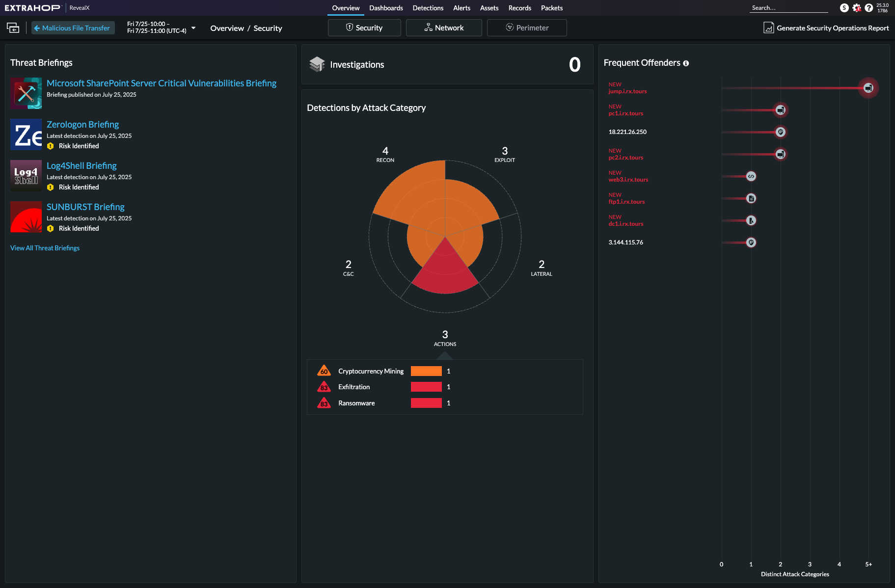Viewport: 895px width, 588px height.
Task: Open Microsoft SharePoint Server Critical Vulnerabilities Briefing
Action: [162, 83]
